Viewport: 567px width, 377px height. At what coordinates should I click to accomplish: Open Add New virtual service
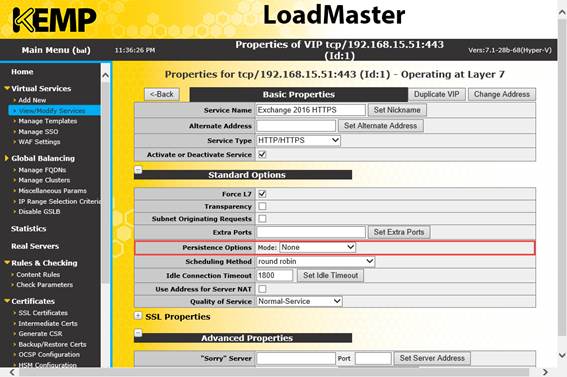pyautogui.click(x=32, y=100)
